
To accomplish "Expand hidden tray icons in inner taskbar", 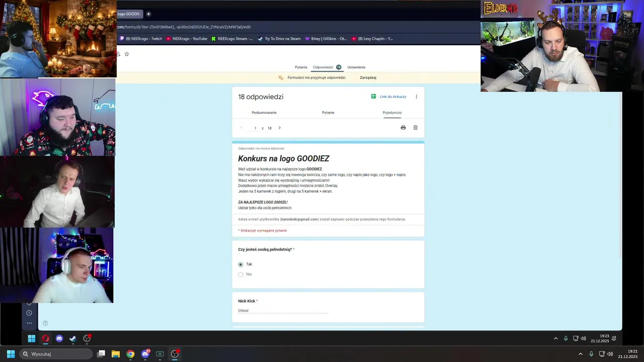I will tap(555, 338).
